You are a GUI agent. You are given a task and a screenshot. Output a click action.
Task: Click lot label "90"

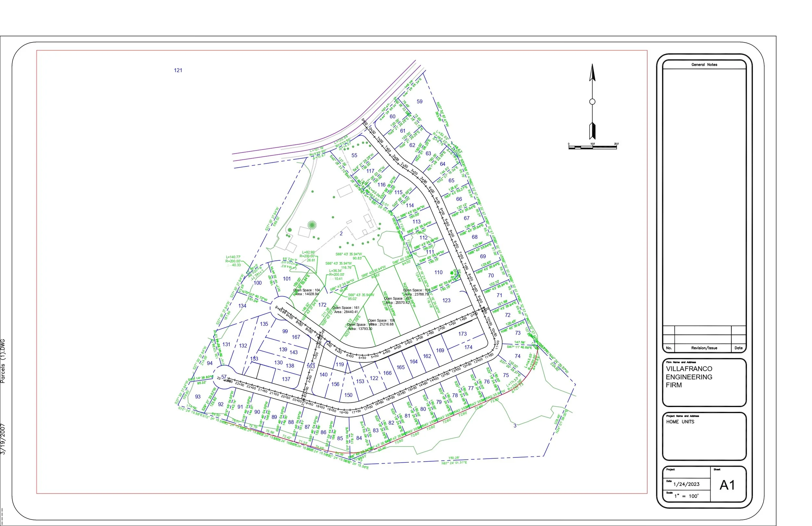257,412
